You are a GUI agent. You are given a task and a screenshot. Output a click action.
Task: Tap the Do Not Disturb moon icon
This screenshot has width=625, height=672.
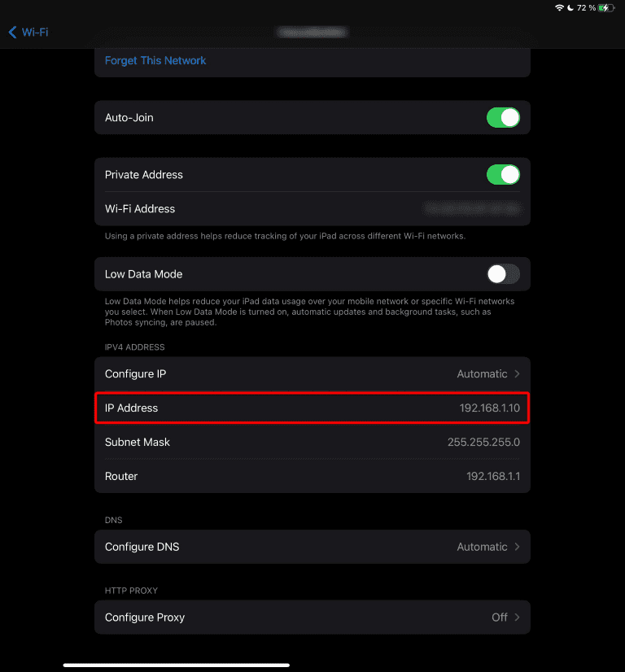coord(570,7)
